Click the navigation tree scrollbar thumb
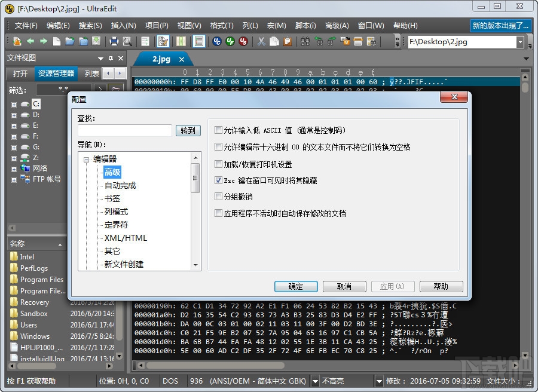This screenshot has height=392, width=538. click(195, 178)
